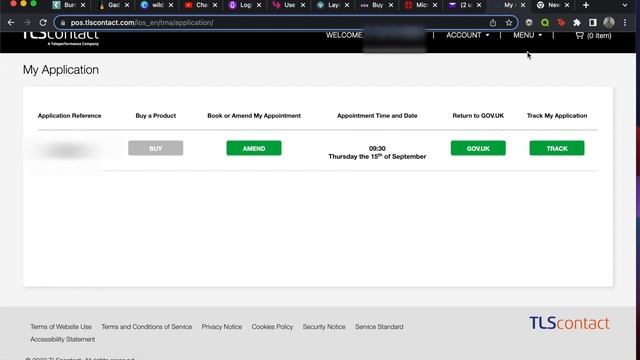Open the Accessibility Statement link
The image size is (640, 360).
click(62, 340)
